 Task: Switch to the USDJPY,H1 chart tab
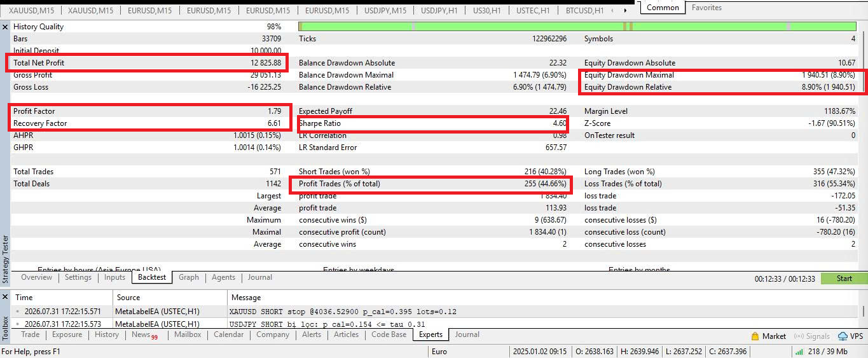pyautogui.click(x=439, y=10)
